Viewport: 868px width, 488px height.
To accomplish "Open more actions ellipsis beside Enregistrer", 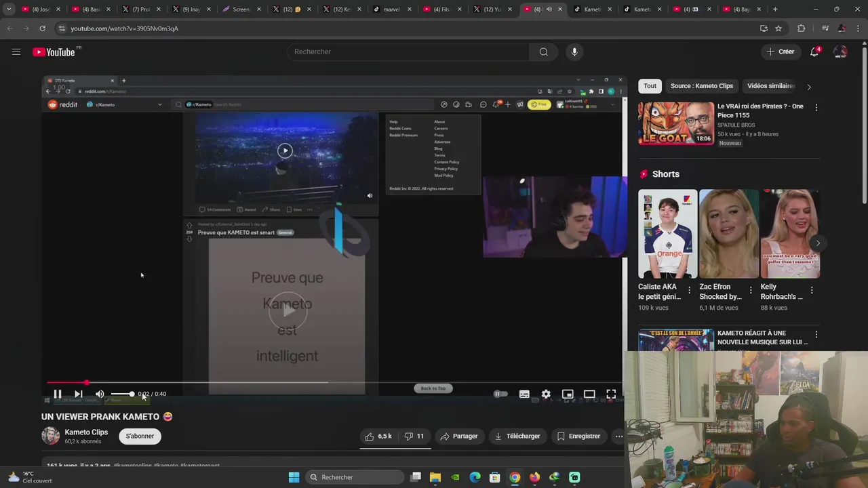I will 618,436.
